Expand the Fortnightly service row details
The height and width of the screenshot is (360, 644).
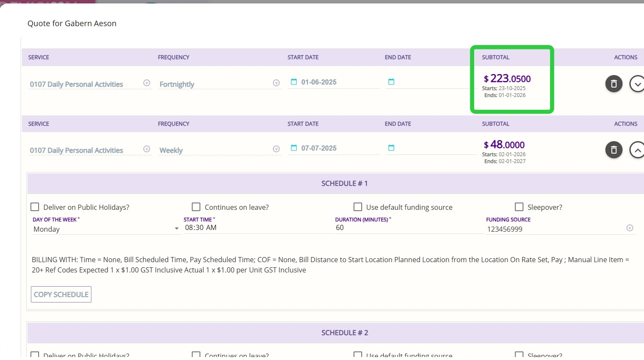click(637, 84)
